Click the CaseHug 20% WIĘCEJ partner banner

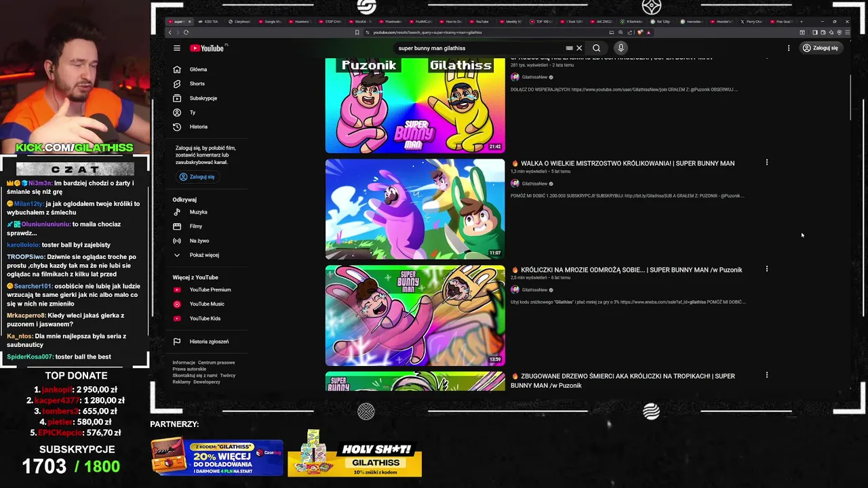pos(217,457)
